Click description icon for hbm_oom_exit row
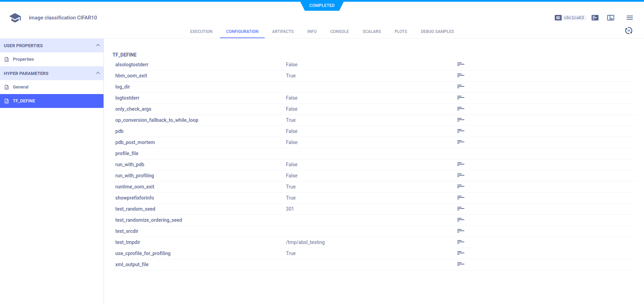This screenshot has height=304, width=644. 461,76
